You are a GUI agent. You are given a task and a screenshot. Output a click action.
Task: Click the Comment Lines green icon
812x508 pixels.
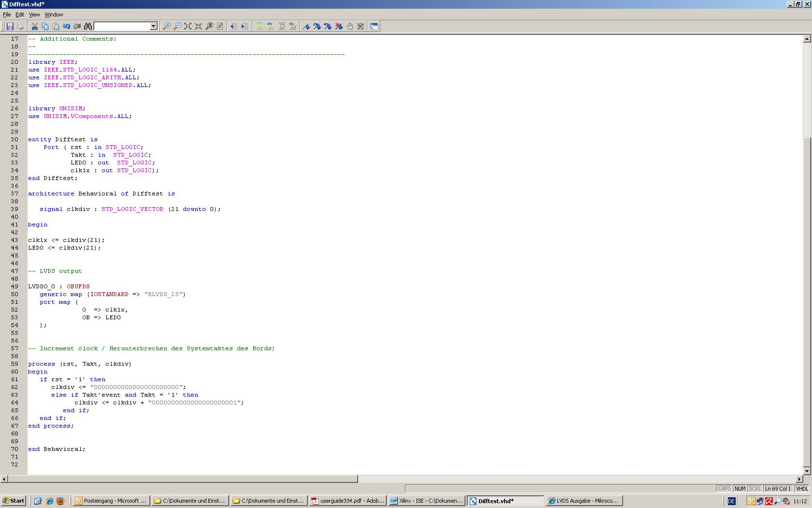point(260,26)
